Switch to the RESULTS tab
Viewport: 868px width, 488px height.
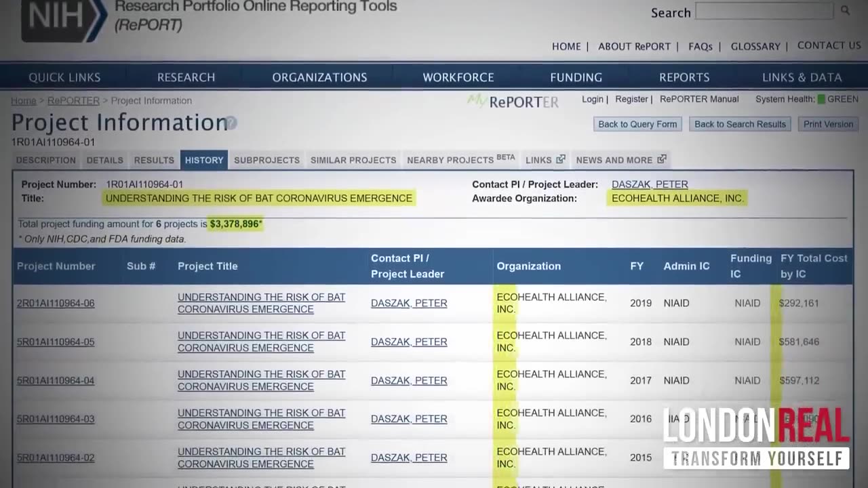154,160
